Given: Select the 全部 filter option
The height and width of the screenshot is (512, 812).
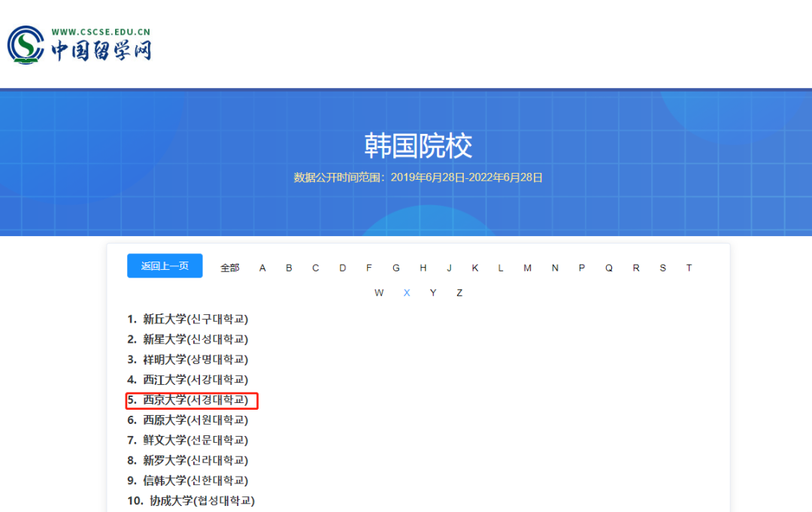Looking at the screenshot, I should [229, 267].
